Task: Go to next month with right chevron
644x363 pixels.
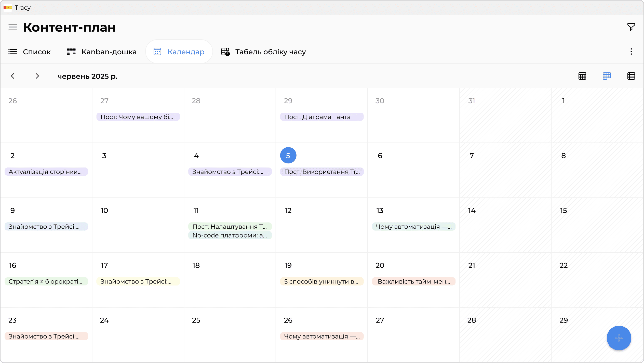Action: [37, 76]
